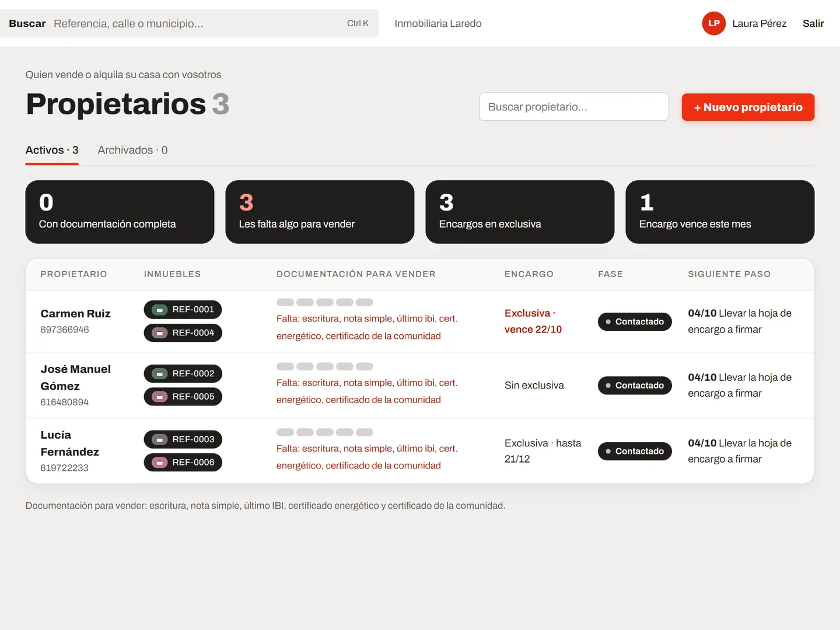Click phone number 697366946

pos(65,330)
